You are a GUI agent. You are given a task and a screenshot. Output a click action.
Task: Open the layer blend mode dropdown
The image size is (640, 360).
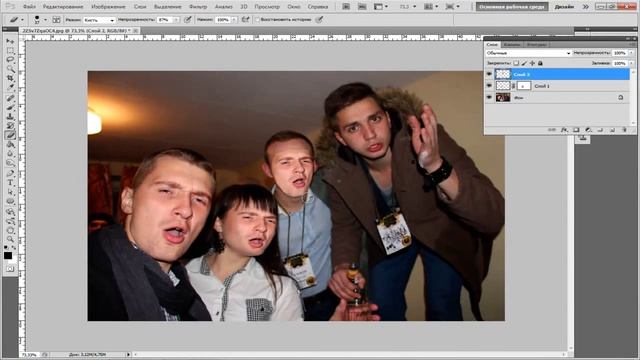528,53
